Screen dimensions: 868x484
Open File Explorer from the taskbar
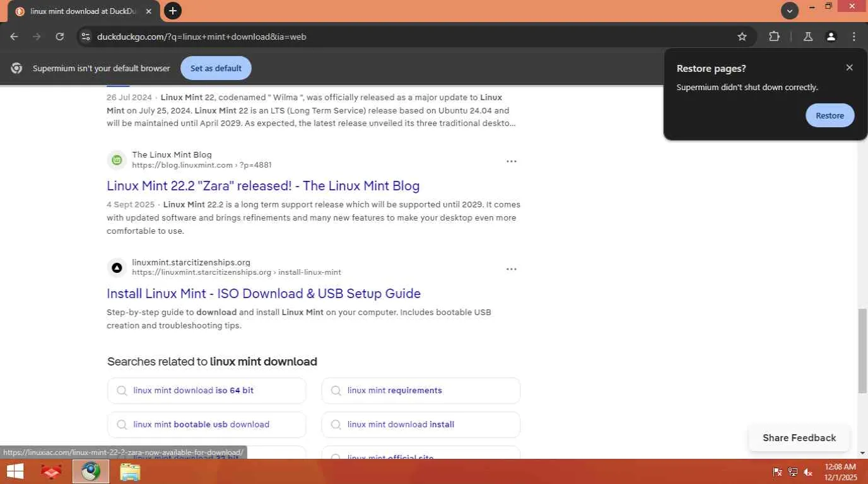(130, 471)
